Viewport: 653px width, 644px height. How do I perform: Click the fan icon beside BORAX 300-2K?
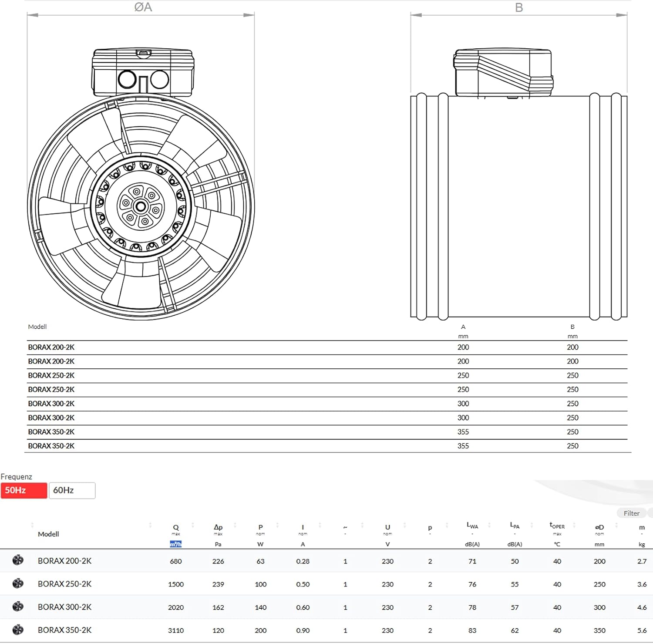coord(18,606)
